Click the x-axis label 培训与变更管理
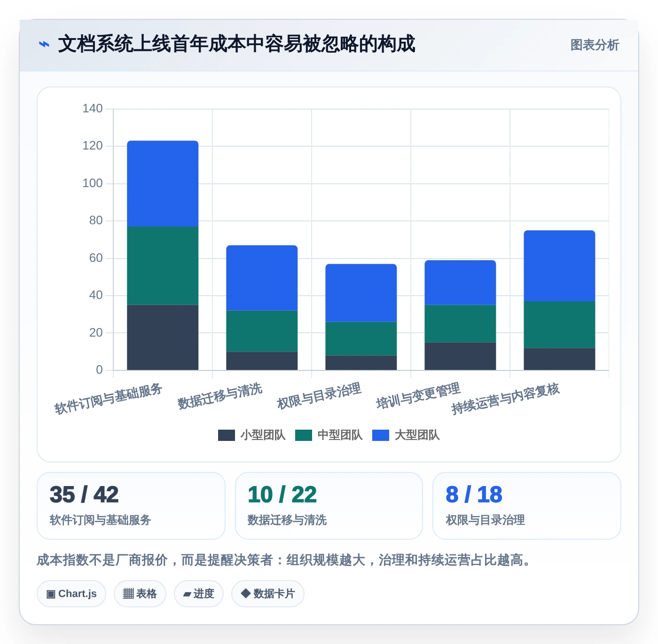 (418, 396)
